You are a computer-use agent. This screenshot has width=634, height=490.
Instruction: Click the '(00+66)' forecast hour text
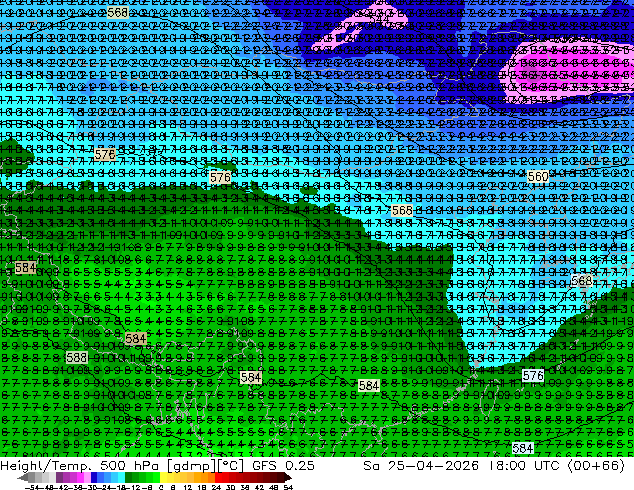coord(596,466)
